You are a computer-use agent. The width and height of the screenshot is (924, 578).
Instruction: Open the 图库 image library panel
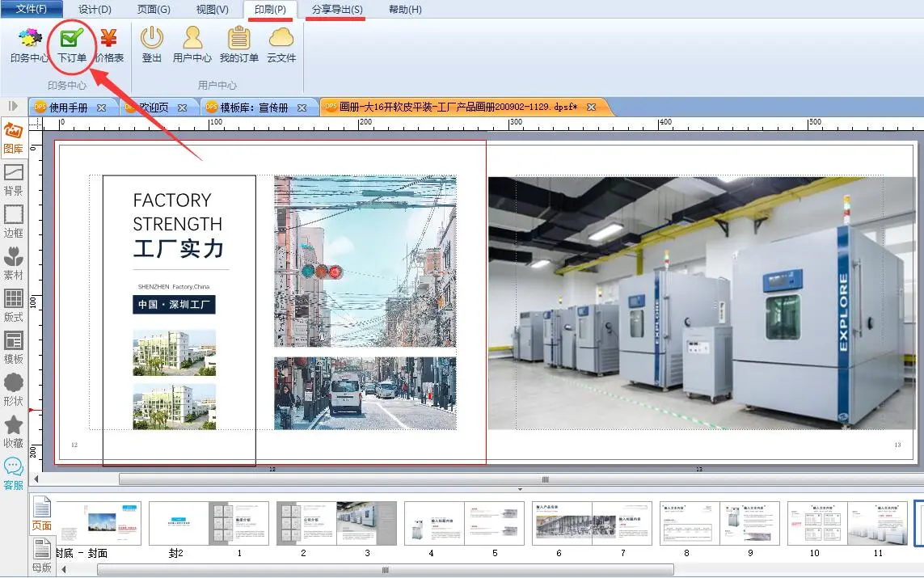tap(14, 137)
